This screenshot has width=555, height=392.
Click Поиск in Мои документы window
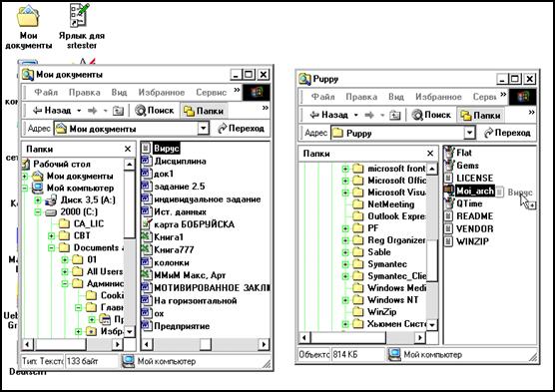(155, 111)
